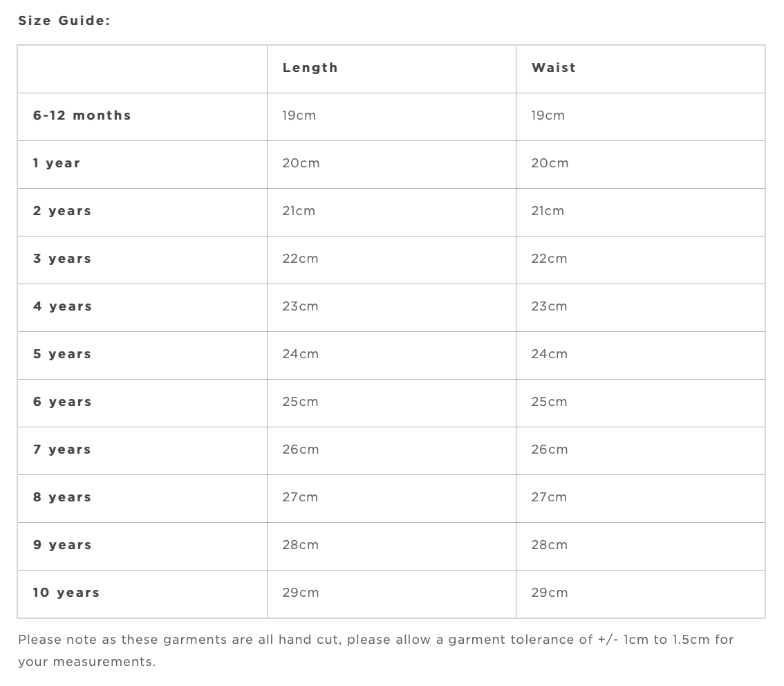Select the Length column header
The height and width of the screenshot is (686, 784).
tap(310, 68)
